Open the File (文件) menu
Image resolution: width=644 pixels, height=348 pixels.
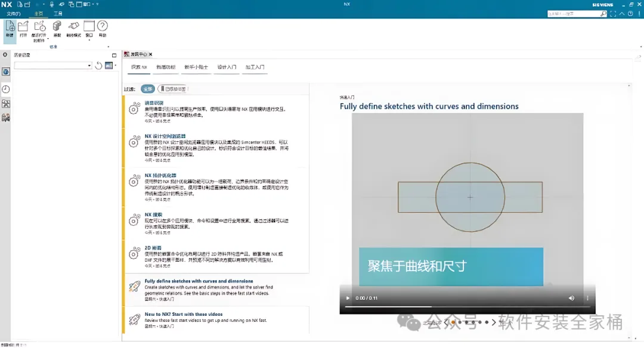point(14,14)
